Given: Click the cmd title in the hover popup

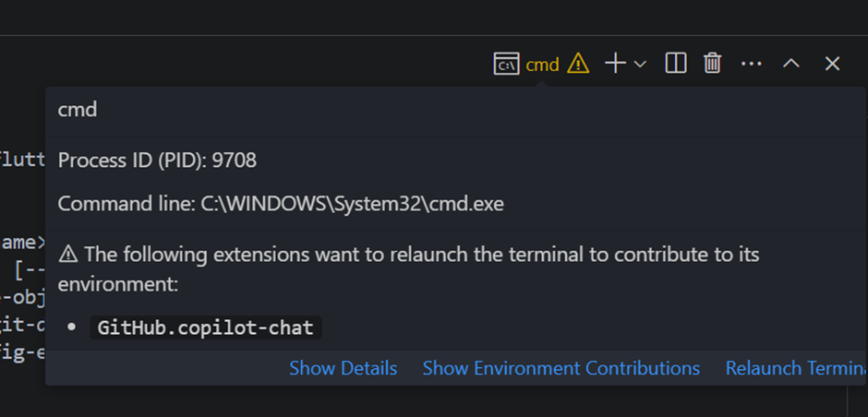Looking at the screenshot, I should click(78, 110).
